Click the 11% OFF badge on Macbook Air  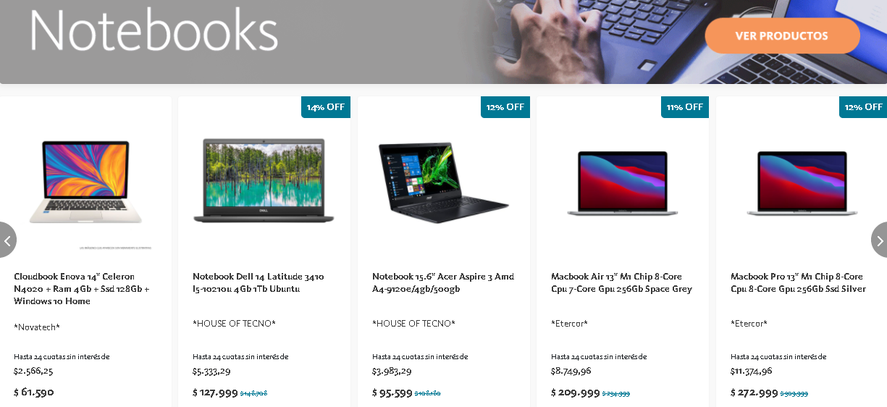pyautogui.click(x=684, y=107)
